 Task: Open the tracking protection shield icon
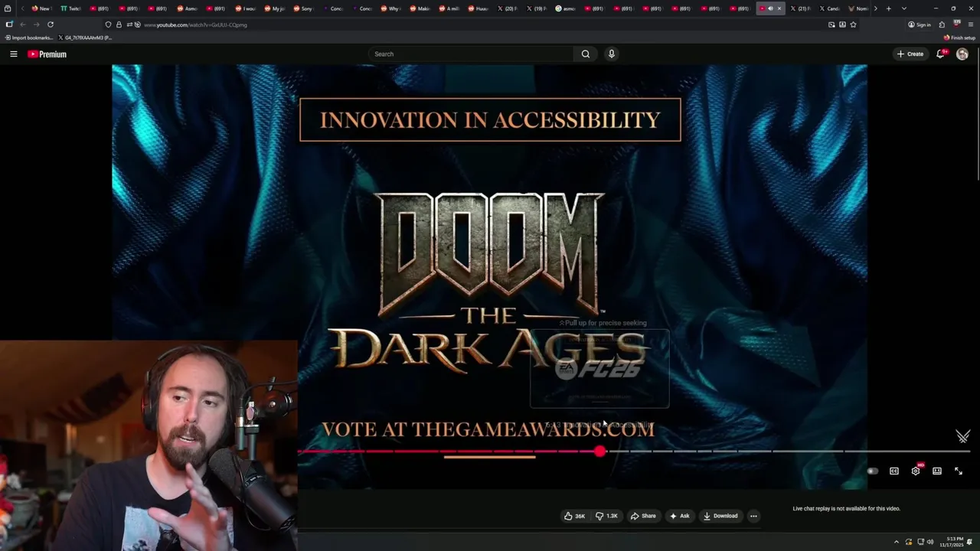[108, 24]
